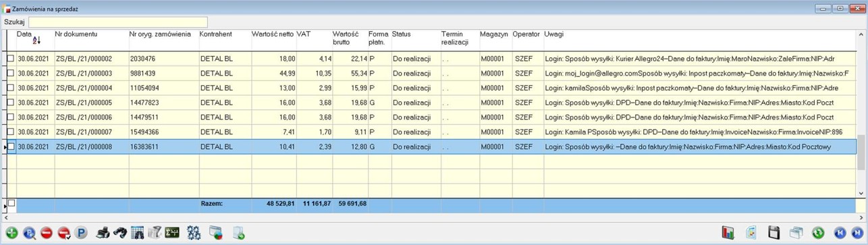868x245 pixels.
Task: Click horizontal scrollbar left arrow
Action: pos(5,217)
